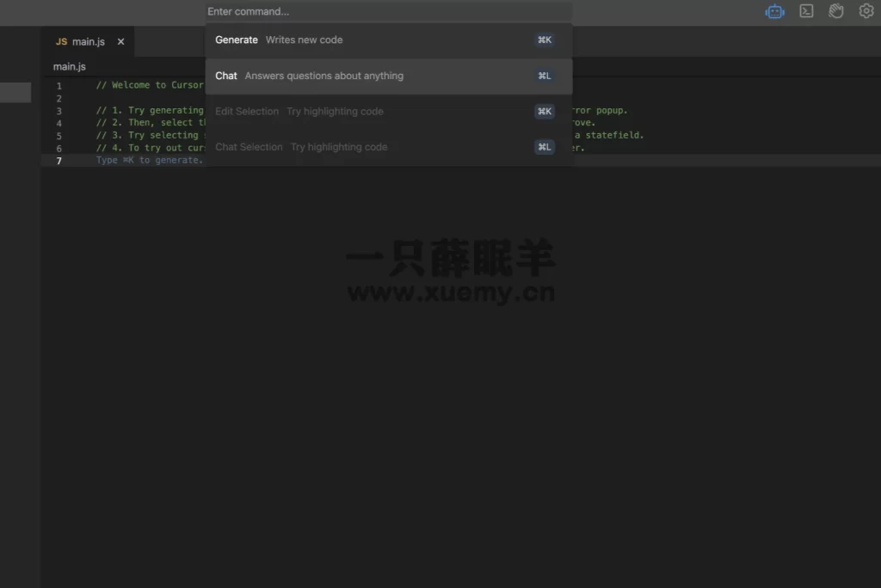Click line number 6 in gutter
The width and height of the screenshot is (881, 588).
pyautogui.click(x=59, y=148)
